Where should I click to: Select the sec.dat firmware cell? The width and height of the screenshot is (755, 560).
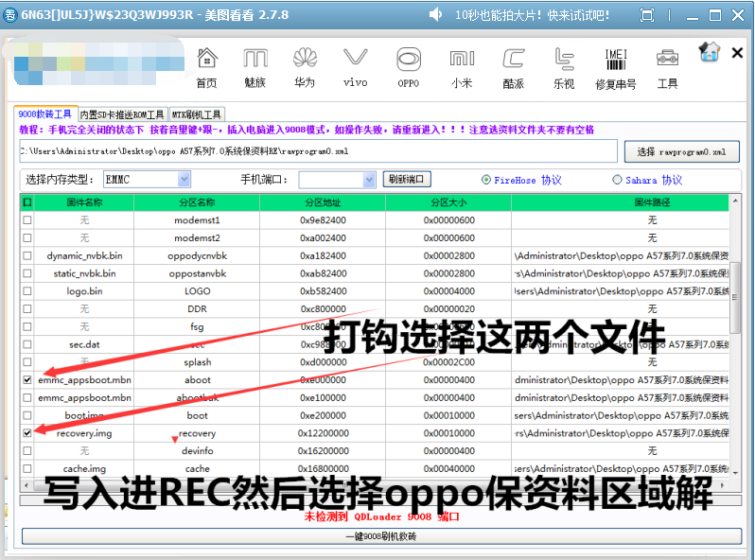pos(84,344)
